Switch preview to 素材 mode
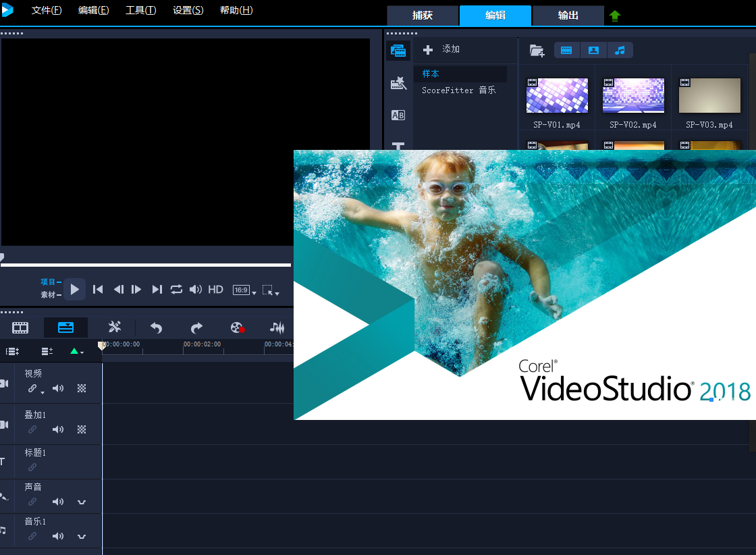 click(x=51, y=294)
